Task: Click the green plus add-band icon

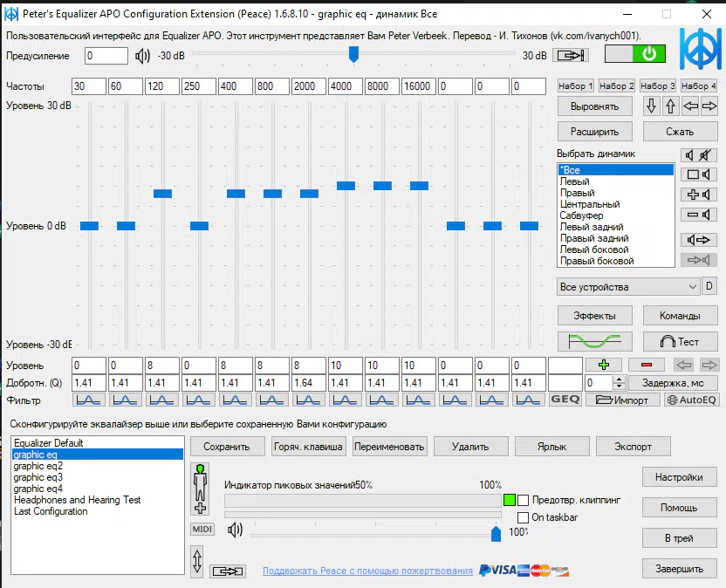Action: [603, 365]
